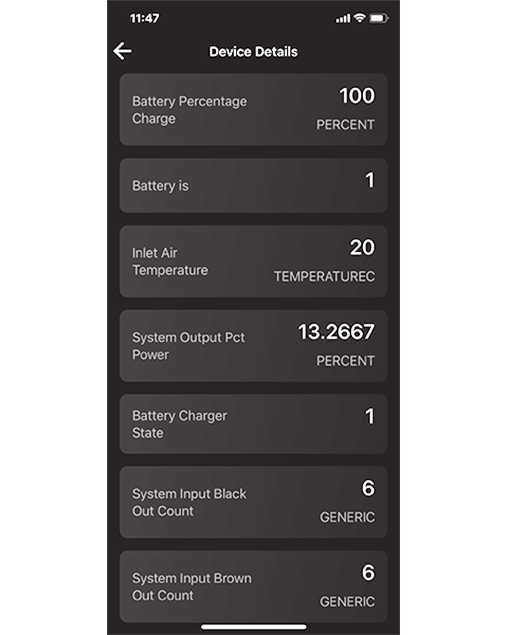Open the Inlet Air Temperature card

point(254,262)
